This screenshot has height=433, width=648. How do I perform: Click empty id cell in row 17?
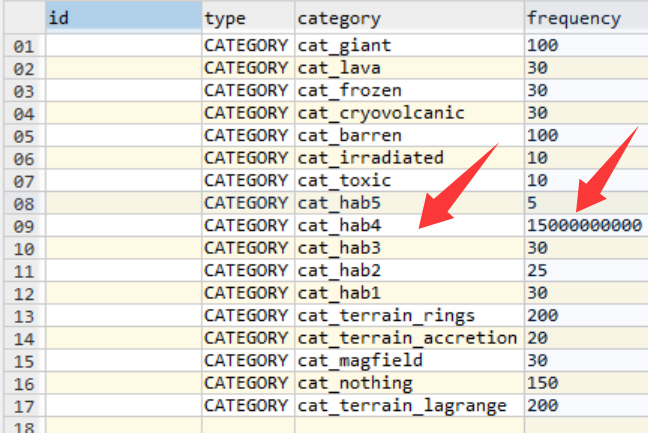click(124, 406)
